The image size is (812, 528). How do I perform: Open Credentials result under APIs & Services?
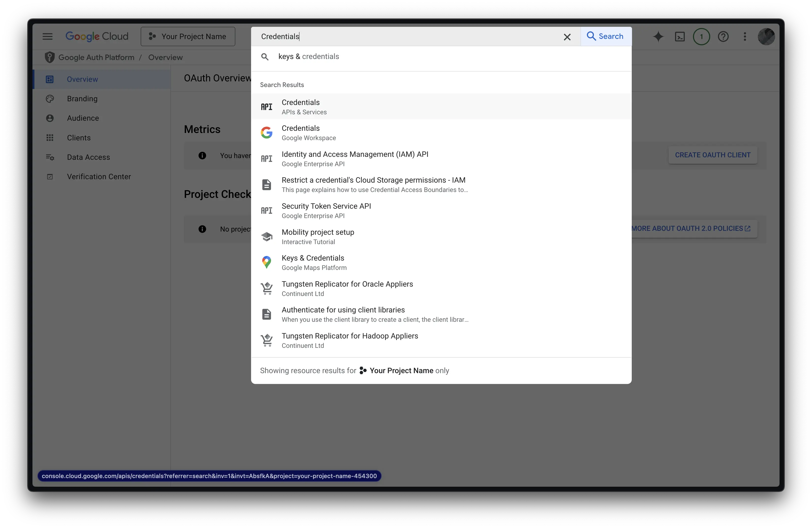pos(441,107)
